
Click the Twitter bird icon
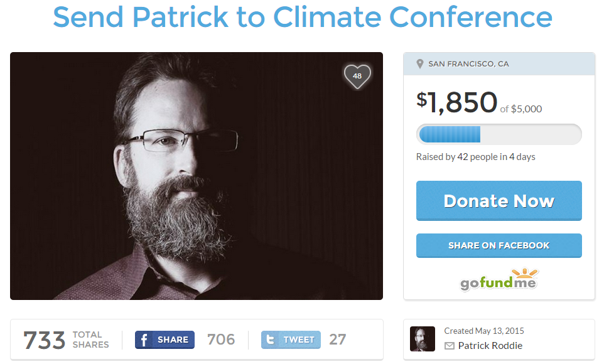pos(271,340)
